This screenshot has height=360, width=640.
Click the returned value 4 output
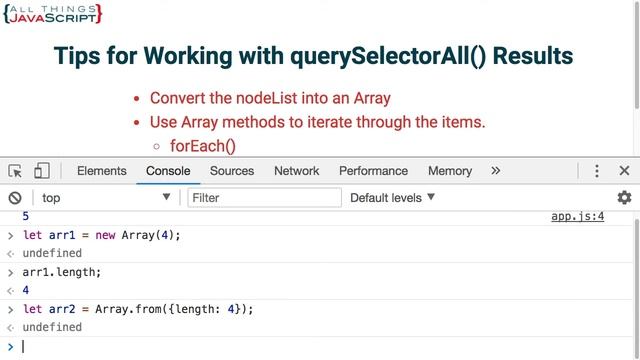[x=26, y=291]
